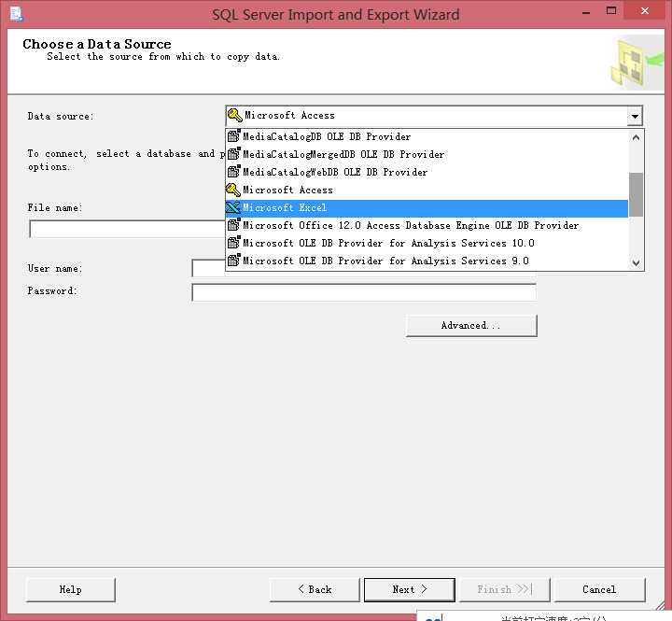Click the MediaCatalogMergedDB provider icon
The height and width of the screenshot is (621, 672).
point(233,153)
